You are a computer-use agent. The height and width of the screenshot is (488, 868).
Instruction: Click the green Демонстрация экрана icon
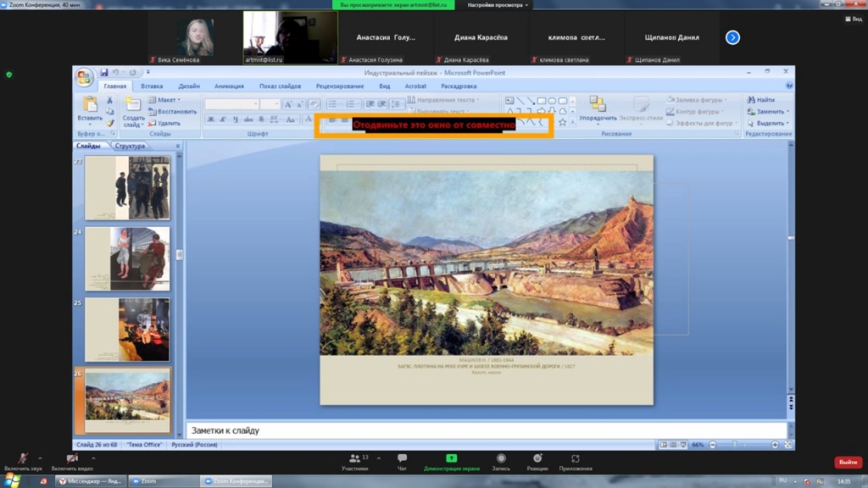[x=451, y=458]
